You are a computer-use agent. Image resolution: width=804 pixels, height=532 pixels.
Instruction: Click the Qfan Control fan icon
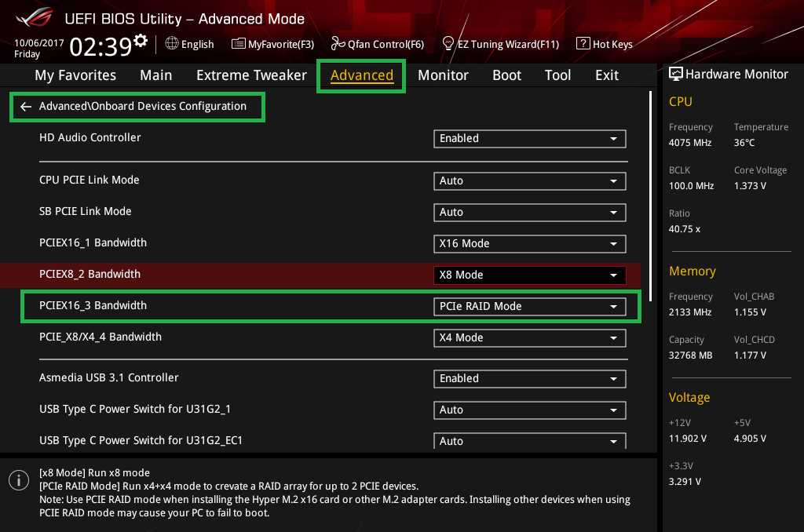tap(338, 44)
